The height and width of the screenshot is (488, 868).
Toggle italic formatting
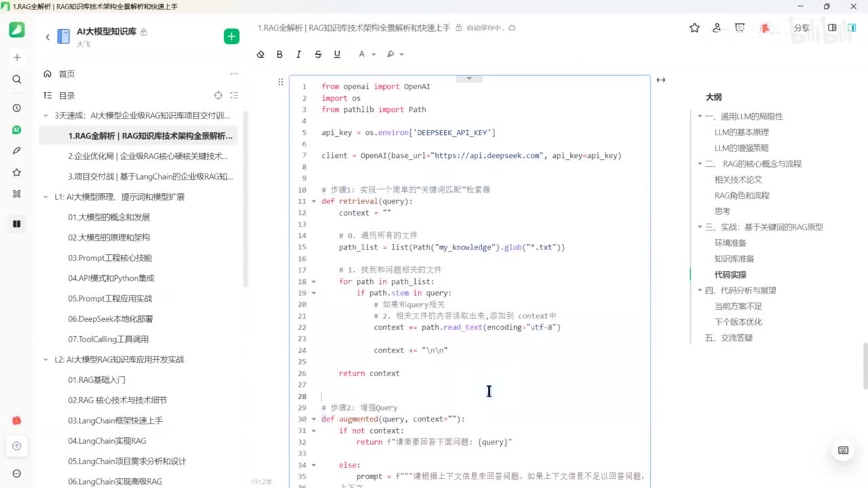[298, 54]
